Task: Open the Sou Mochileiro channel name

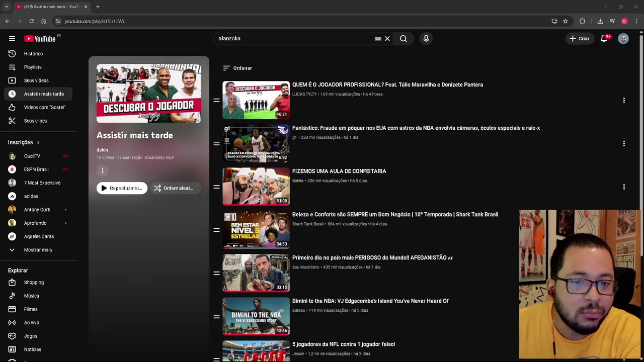Action: (x=305, y=267)
